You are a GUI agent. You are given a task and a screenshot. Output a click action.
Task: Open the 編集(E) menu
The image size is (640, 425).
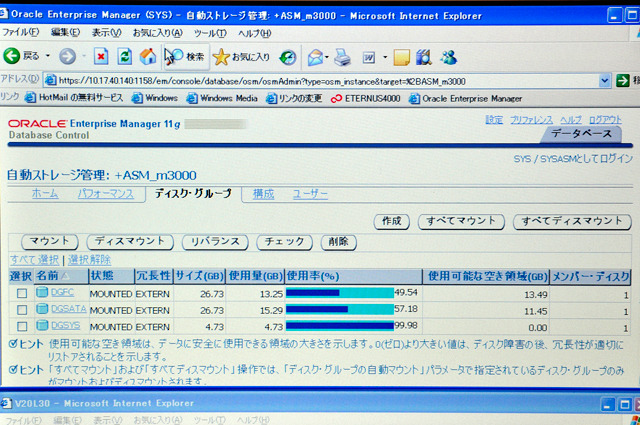65,32
